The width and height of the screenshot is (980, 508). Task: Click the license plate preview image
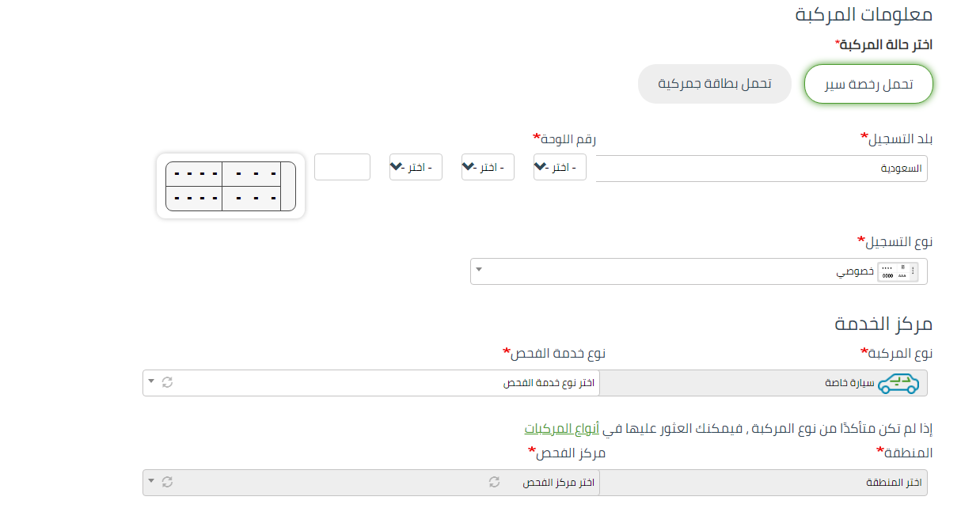click(230, 186)
